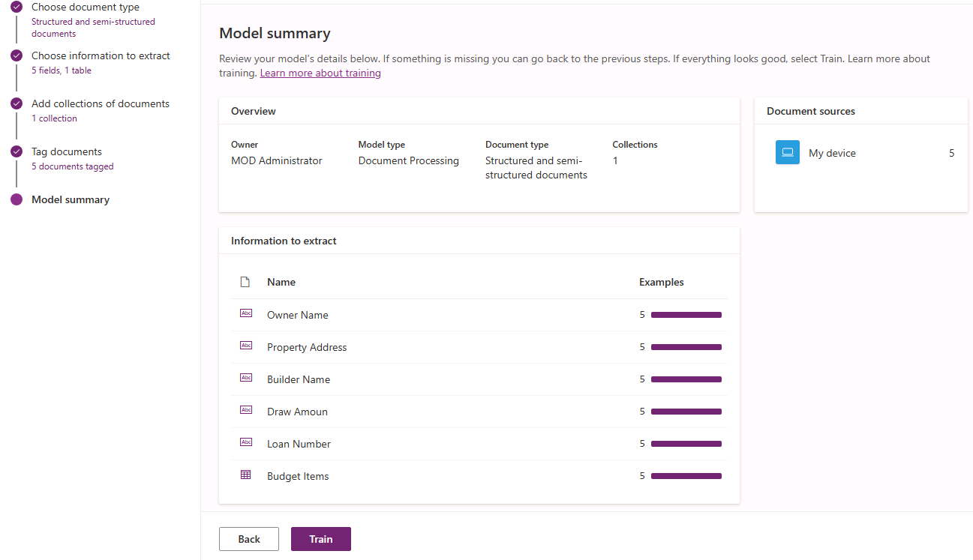Viewport: 973px width, 560px height.
Task: Select the Loan Number field name
Action: pyautogui.click(x=299, y=444)
